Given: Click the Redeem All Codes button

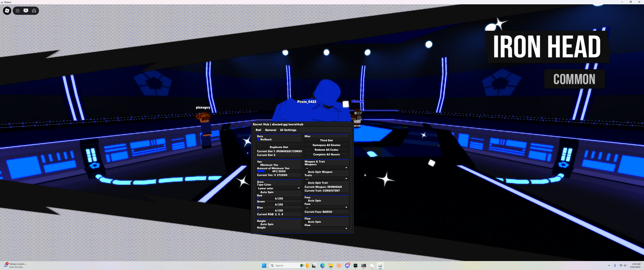Looking at the screenshot, I should click(x=326, y=150).
